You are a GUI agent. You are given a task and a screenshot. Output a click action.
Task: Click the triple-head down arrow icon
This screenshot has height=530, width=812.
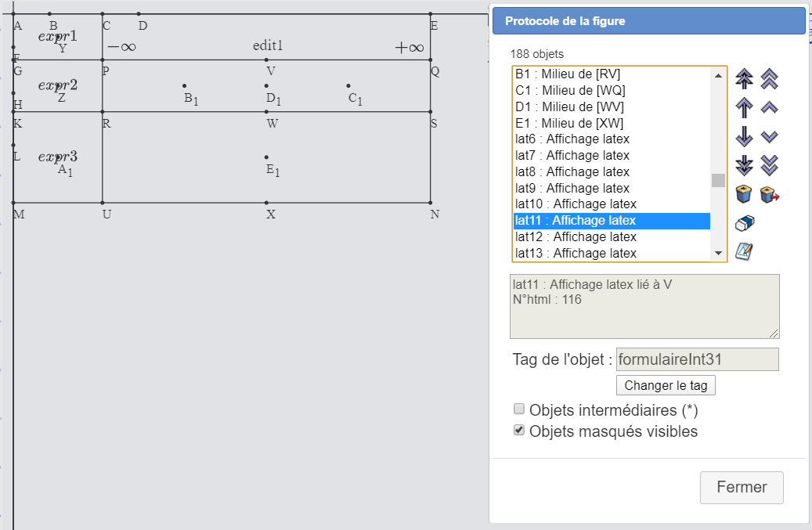744,165
